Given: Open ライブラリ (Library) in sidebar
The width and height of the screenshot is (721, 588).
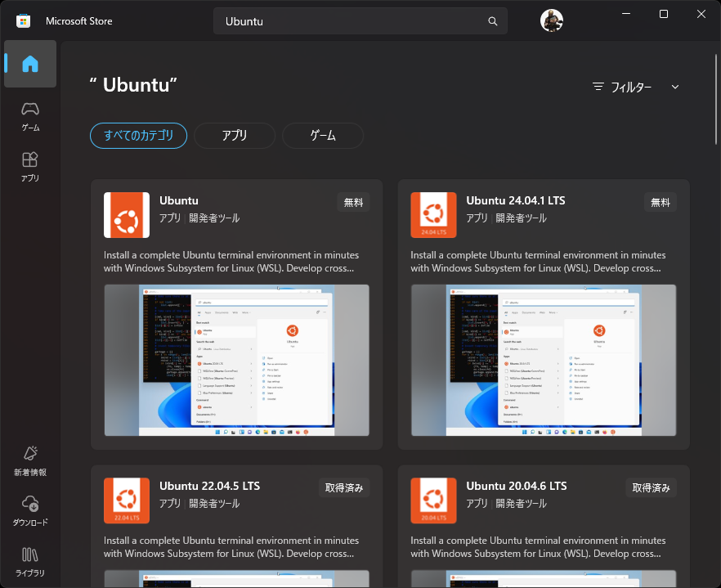Looking at the screenshot, I should (x=30, y=561).
